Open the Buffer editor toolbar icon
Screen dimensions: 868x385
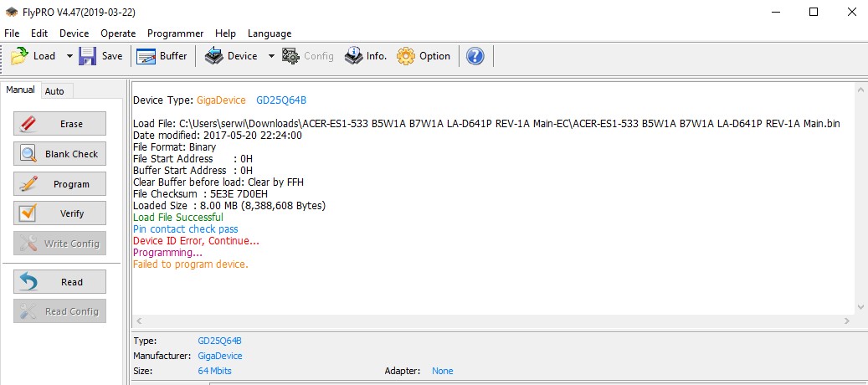tap(146, 56)
